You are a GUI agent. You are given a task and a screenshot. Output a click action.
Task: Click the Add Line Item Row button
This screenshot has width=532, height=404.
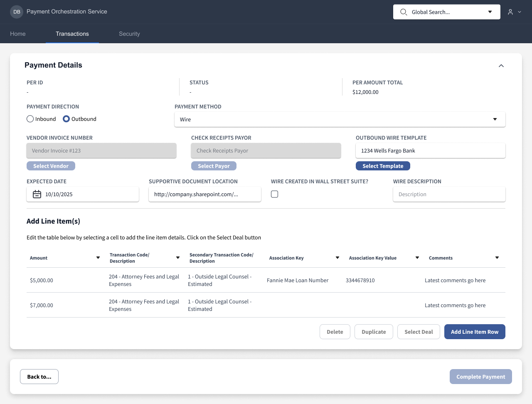(474, 332)
